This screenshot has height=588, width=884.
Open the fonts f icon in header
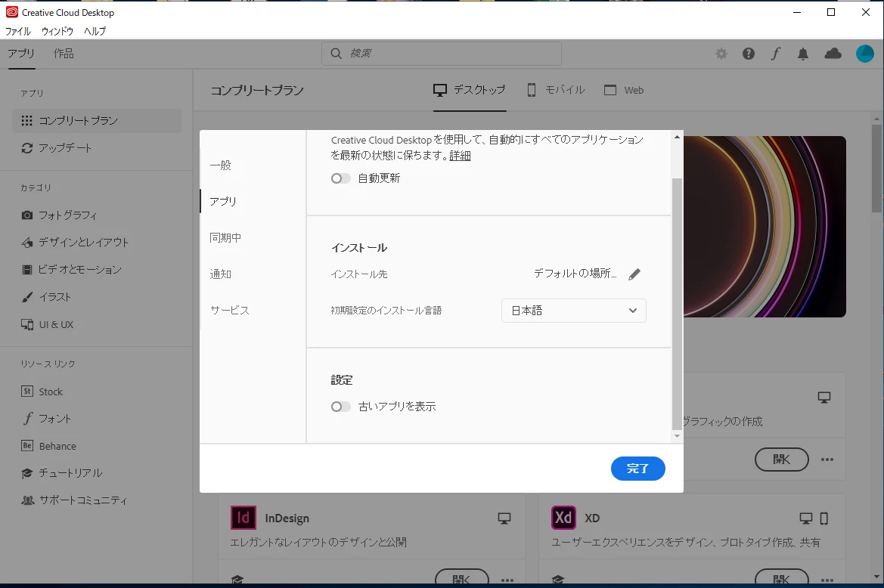[x=776, y=54]
